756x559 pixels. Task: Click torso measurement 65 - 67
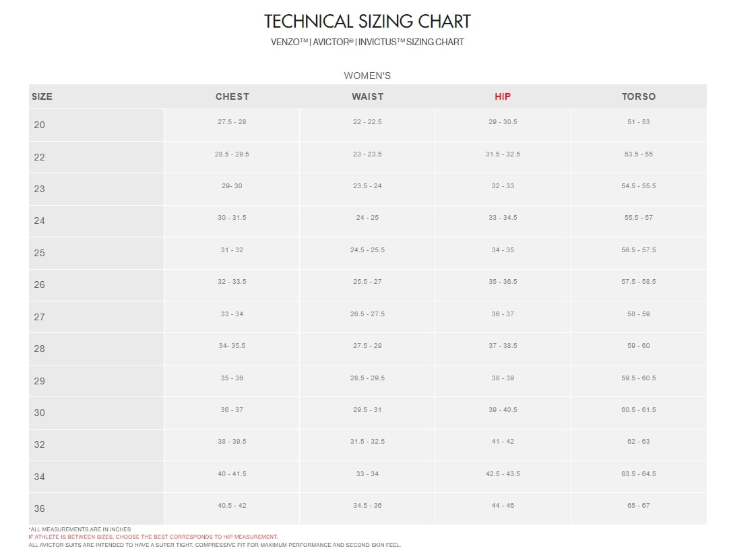click(x=638, y=506)
